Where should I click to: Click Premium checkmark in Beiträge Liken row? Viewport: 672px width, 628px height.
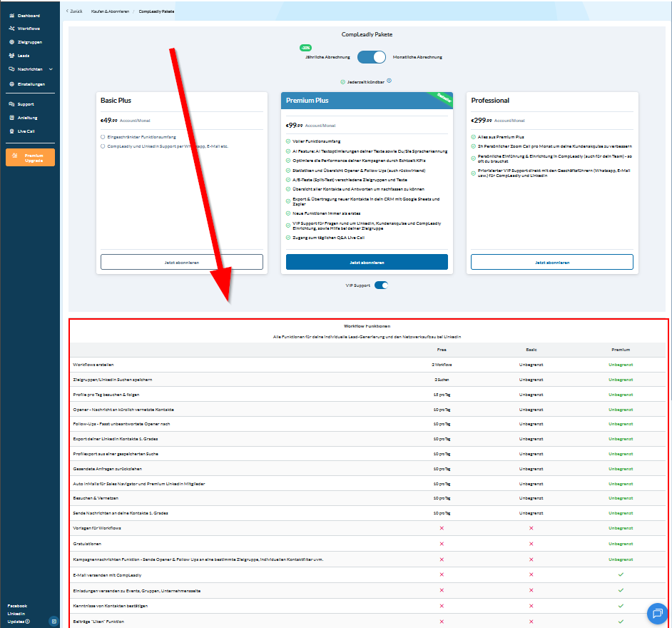(x=621, y=621)
